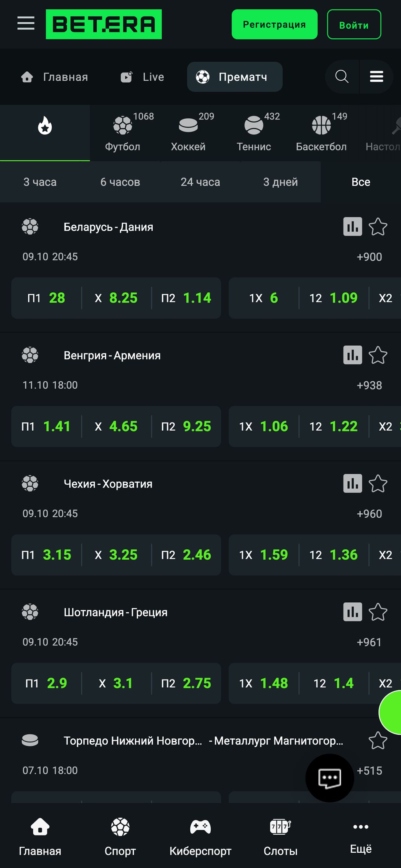Star the Торпедо Нижний Новгород hockey match
This screenshot has width=401, height=868.
pos(378,741)
